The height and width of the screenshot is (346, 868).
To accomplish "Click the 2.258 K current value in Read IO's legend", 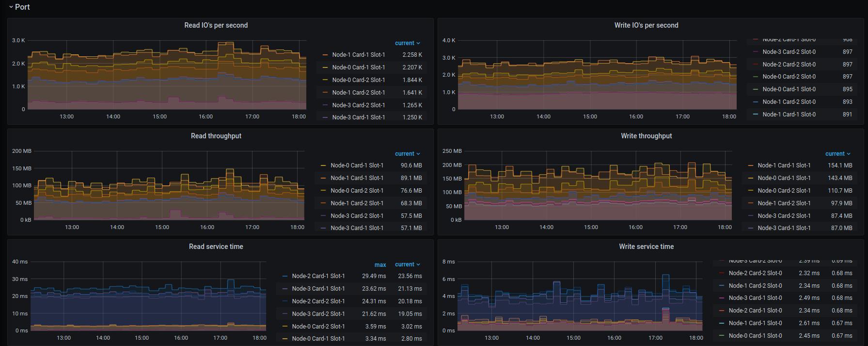I will [x=412, y=55].
